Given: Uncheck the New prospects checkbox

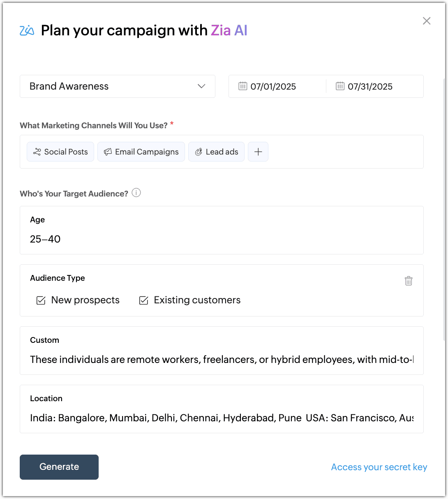Looking at the screenshot, I should 41,300.
